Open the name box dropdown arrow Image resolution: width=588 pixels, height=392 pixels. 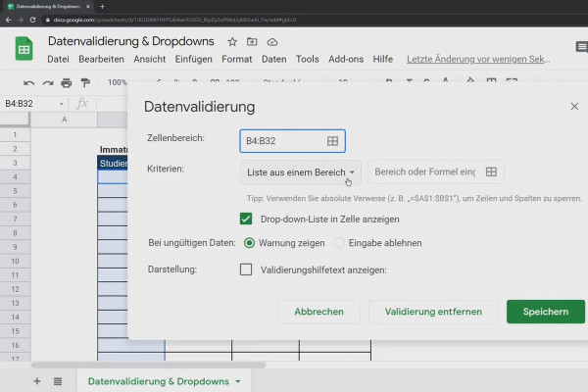click(x=62, y=104)
